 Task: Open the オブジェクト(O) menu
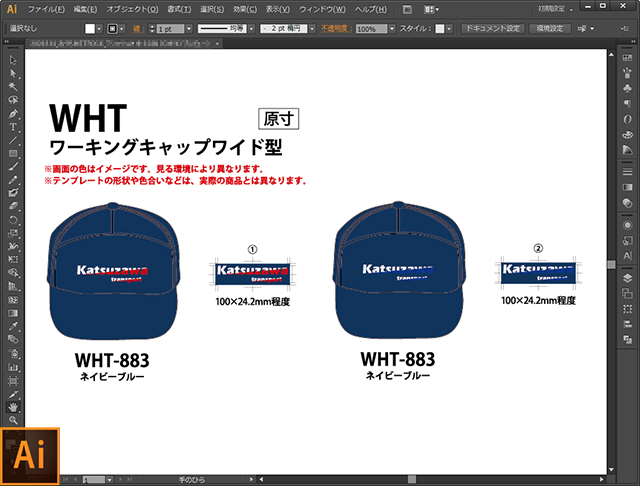(x=132, y=9)
